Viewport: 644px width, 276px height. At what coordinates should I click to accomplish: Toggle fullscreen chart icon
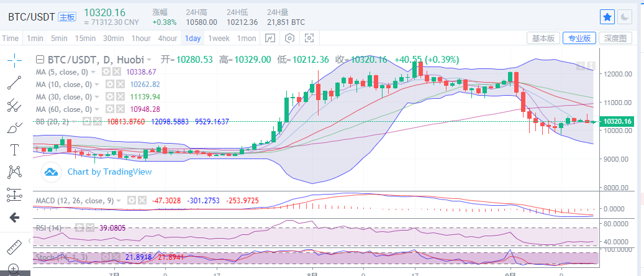point(309,39)
